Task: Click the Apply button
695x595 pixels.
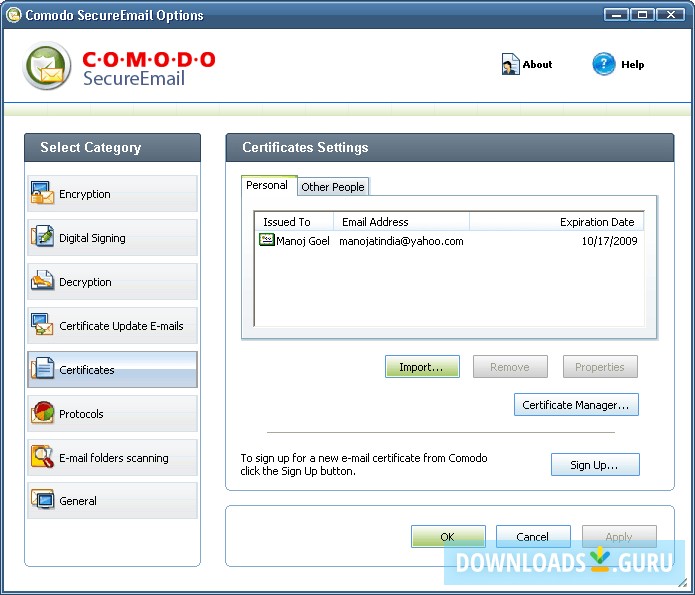Action: (619, 536)
